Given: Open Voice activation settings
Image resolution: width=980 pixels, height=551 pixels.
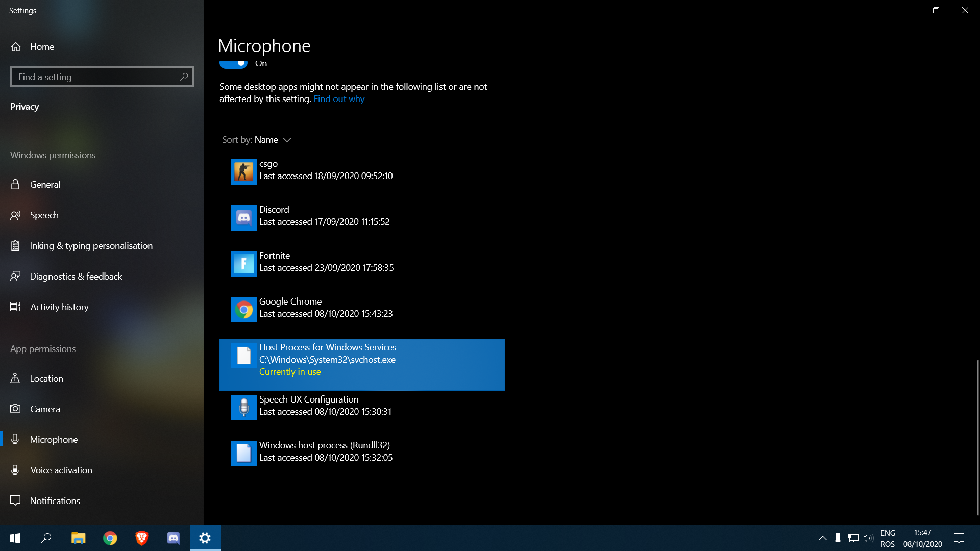Looking at the screenshot, I should [61, 470].
